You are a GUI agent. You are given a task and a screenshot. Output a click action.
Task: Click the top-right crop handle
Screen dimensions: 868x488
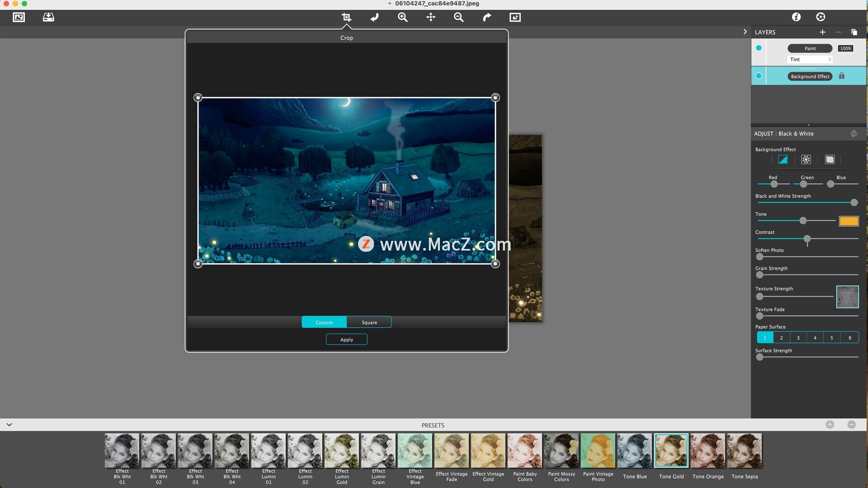pos(495,98)
